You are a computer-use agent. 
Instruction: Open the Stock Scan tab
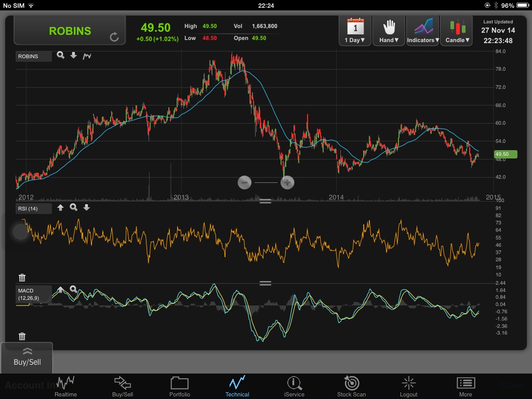click(351, 387)
